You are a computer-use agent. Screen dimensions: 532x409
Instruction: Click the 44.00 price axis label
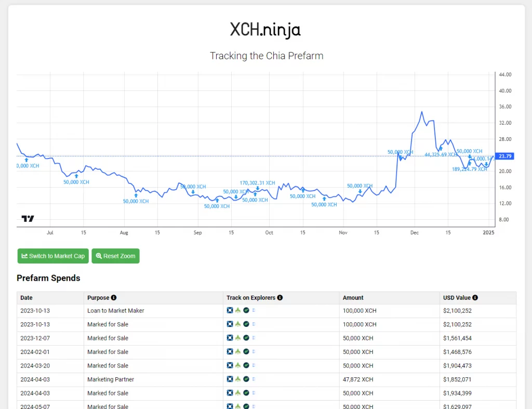pos(505,74)
